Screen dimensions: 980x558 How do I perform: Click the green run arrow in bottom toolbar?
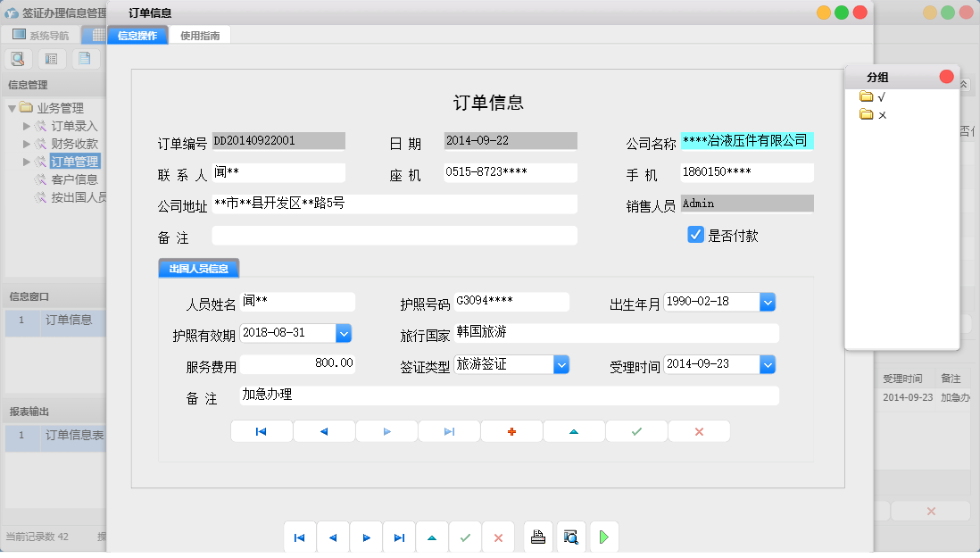click(603, 537)
